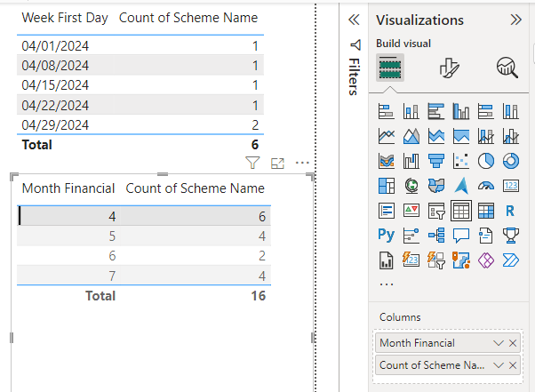Select the filled map visual
The width and height of the screenshot is (535, 392).
436,186
